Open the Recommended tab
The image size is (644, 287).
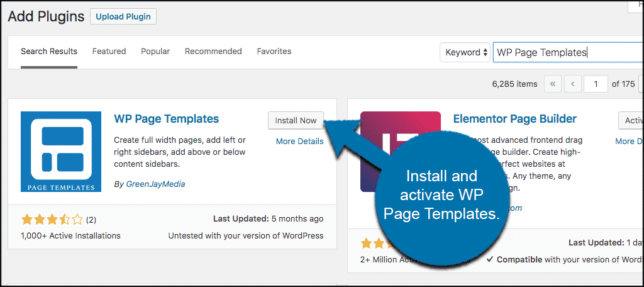click(213, 52)
